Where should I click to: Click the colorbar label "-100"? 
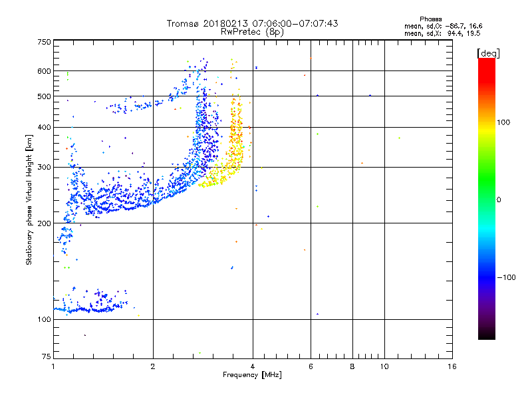[x=506, y=277]
